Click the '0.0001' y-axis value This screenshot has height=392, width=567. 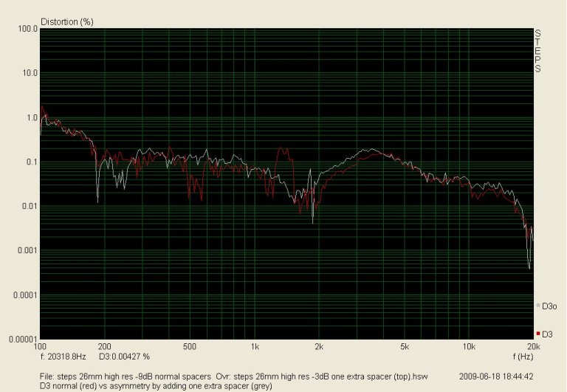tap(25, 295)
